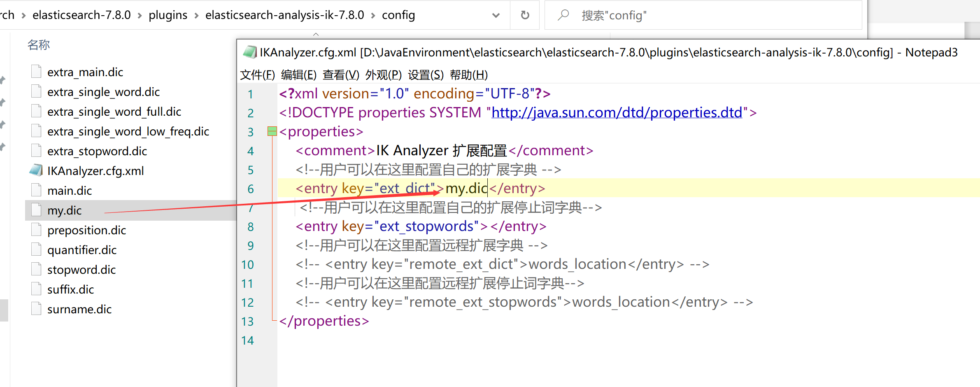This screenshot has height=387, width=980.
Task: Click config in the breadcrumb path
Action: 398,15
